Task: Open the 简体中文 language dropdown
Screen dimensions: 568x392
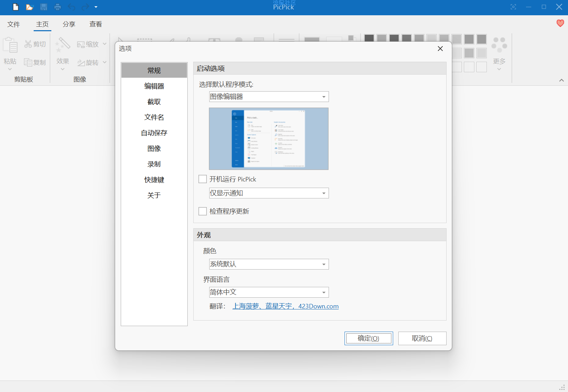Action: point(269,292)
